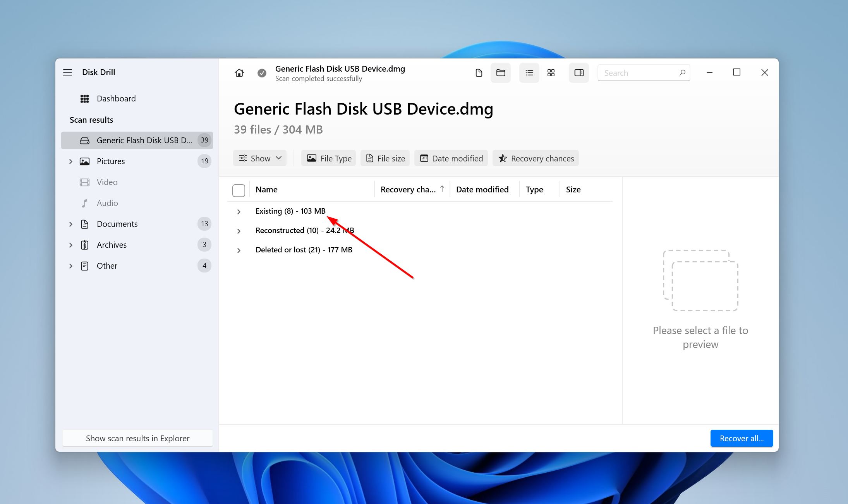The height and width of the screenshot is (504, 848).
Task: Click Recover all button
Action: [741, 438]
